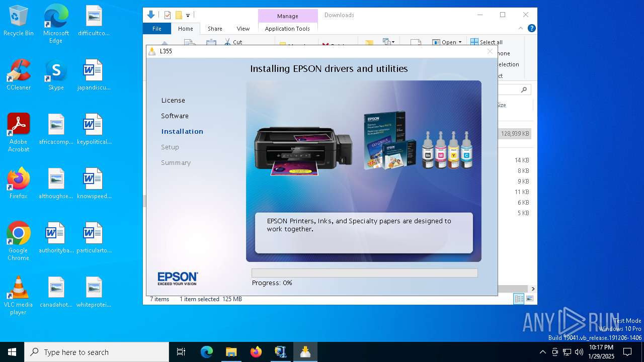Select the knowspeed... Word document
Image resolution: width=644 pixels, height=362 pixels.
[x=94, y=184]
